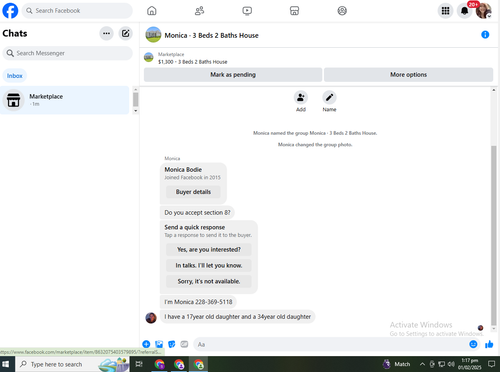Open the Windows Start button

pos(6,364)
